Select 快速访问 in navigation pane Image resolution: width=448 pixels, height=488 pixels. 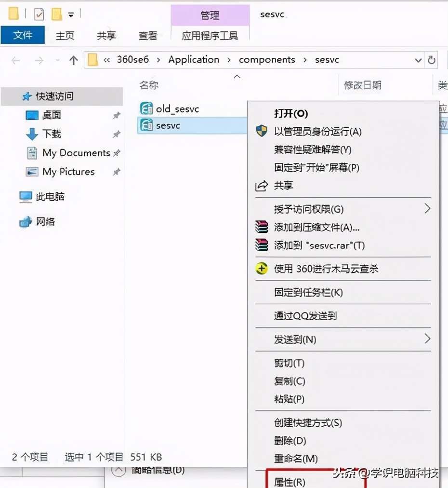point(62,96)
